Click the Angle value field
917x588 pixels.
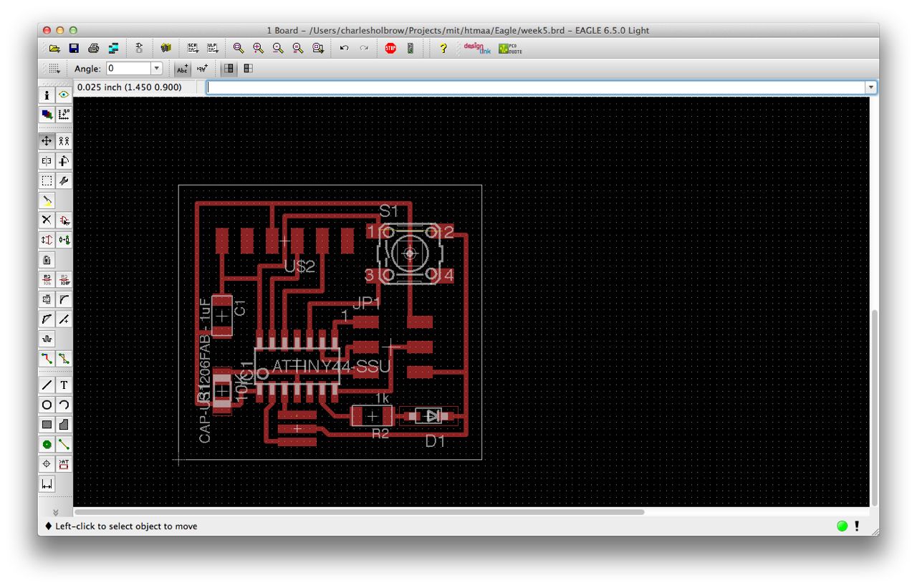coord(128,69)
